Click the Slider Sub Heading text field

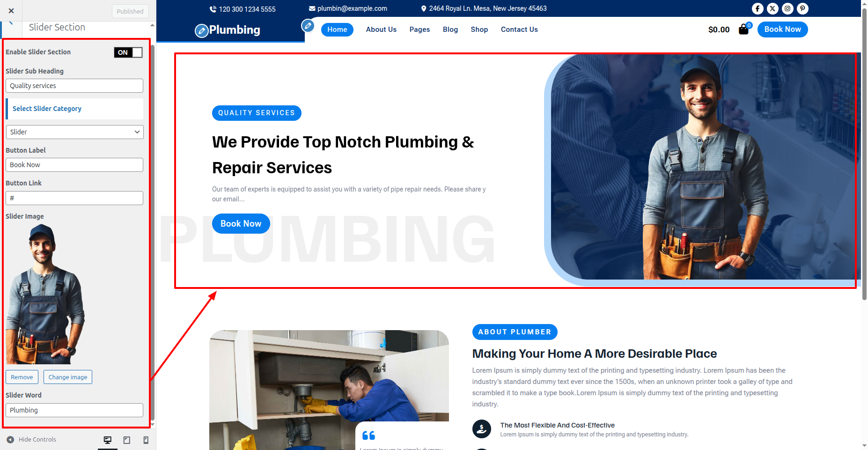74,86
